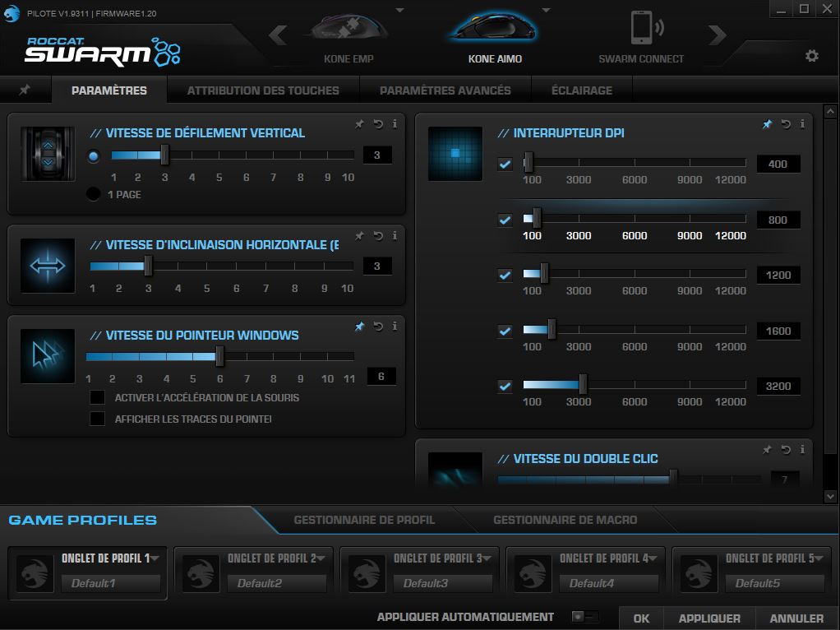Switch to Éclairage tab
Viewport: 840px width, 630px height.
pos(582,90)
